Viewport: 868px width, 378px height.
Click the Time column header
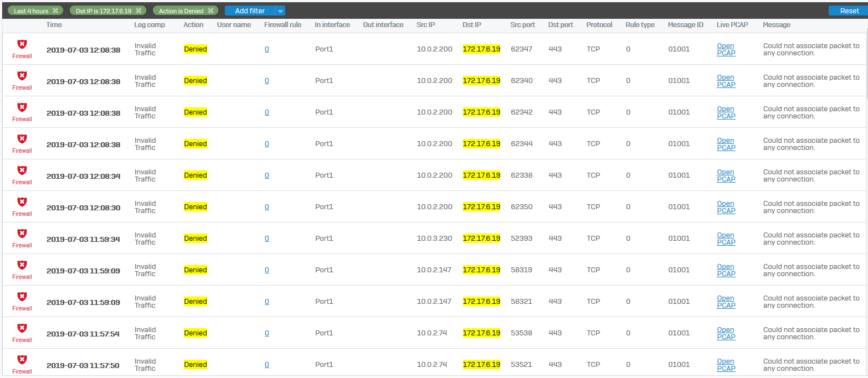pyautogui.click(x=54, y=25)
